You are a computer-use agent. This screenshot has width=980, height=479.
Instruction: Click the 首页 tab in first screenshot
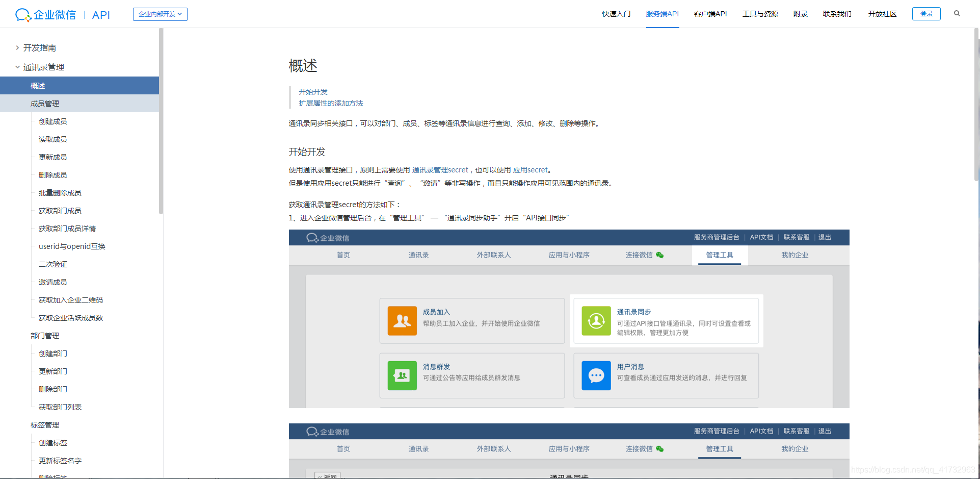pyautogui.click(x=343, y=255)
